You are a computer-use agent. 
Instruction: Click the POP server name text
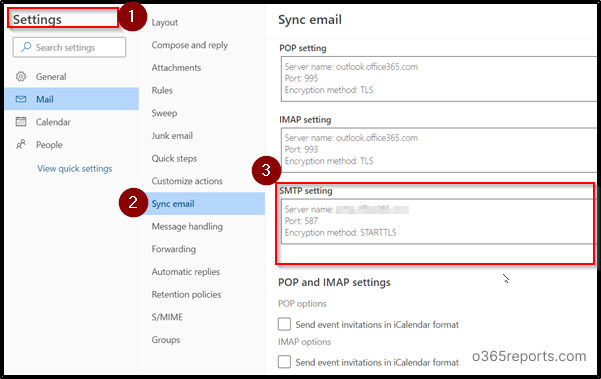point(351,67)
